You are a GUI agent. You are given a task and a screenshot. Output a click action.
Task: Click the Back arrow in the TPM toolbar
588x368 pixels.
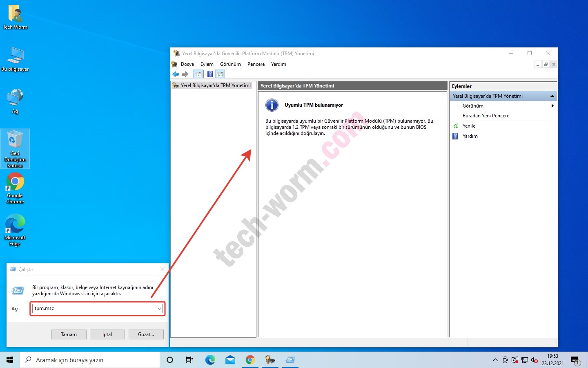(176, 74)
